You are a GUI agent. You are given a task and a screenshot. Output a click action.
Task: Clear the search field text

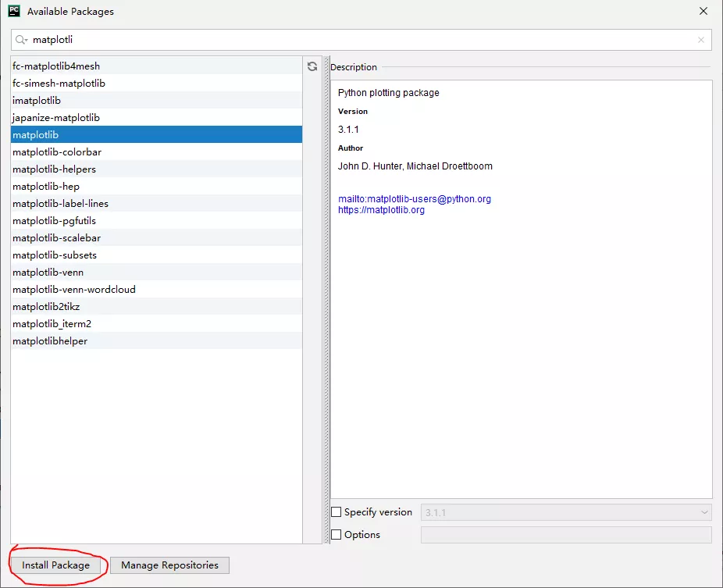[701, 40]
